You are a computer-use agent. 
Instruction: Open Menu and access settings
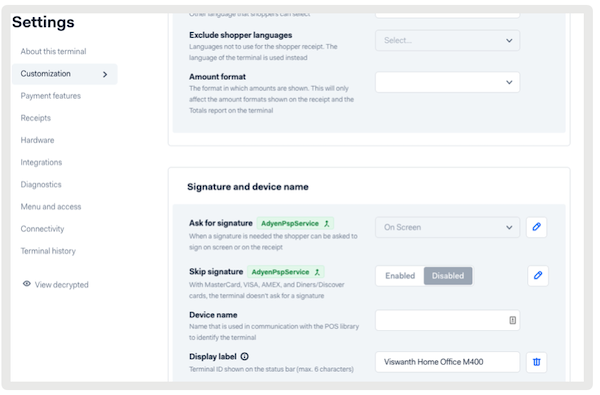tap(51, 207)
